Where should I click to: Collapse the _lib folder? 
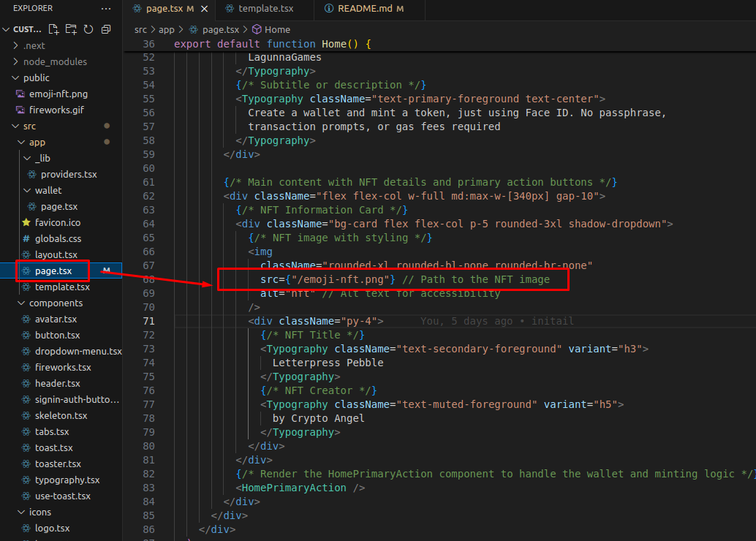(61, 158)
